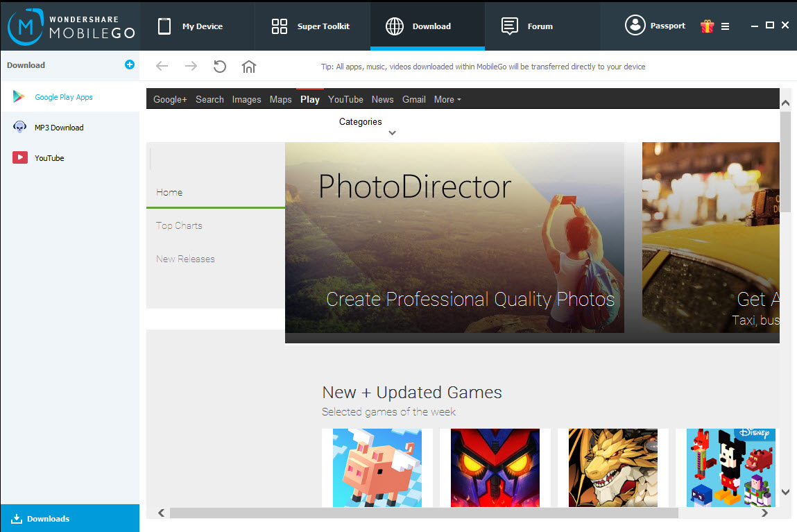Open Images in Google bar
The height and width of the screenshot is (532, 797).
pyautogui.click(x=246, y=100)
